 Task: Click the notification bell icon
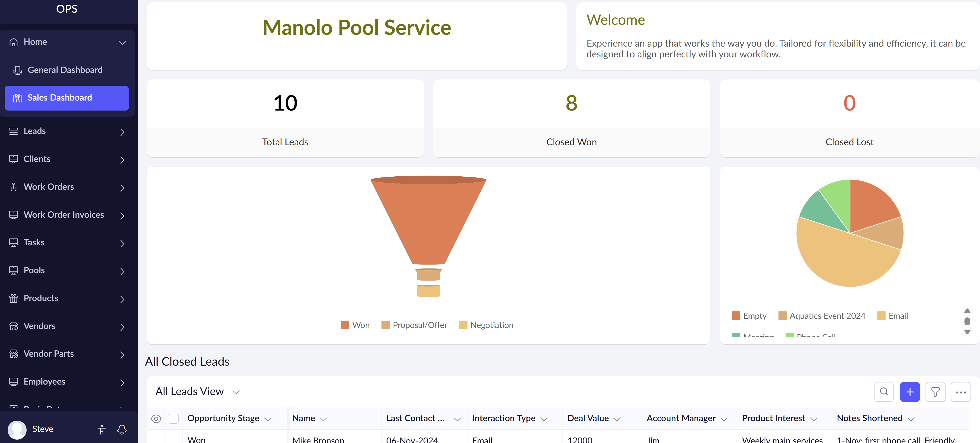click(122, 429)
